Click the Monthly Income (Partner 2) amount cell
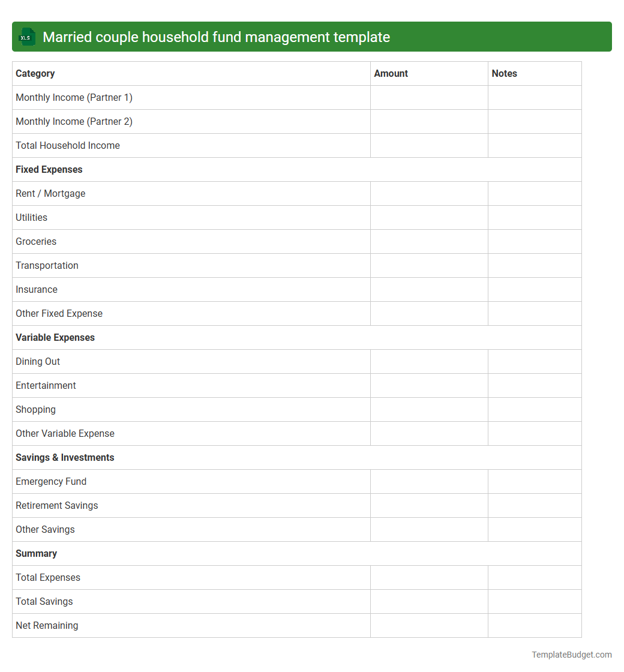The width and height of the screenshot is (624, 672). click(x=428, y=121)
